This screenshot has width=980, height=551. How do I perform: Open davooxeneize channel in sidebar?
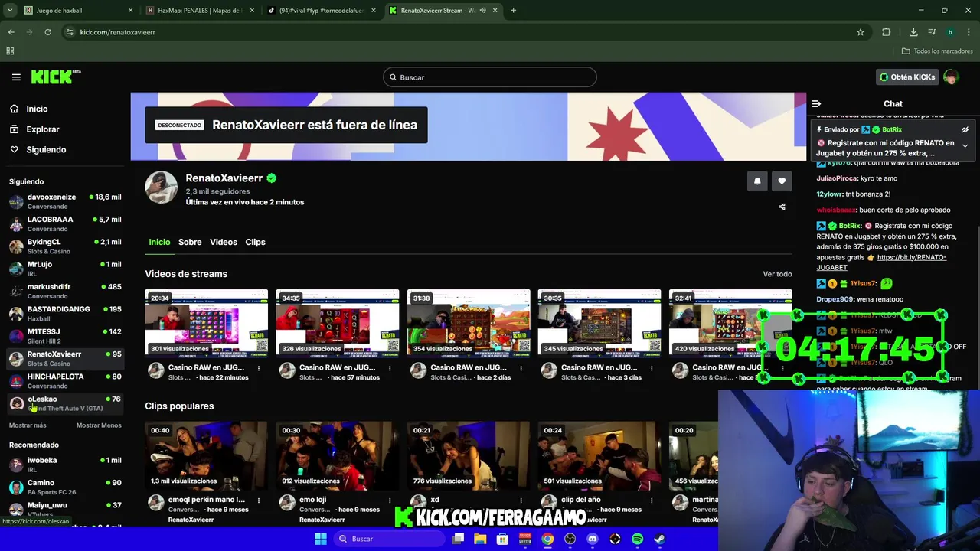[x=65, y=201]
